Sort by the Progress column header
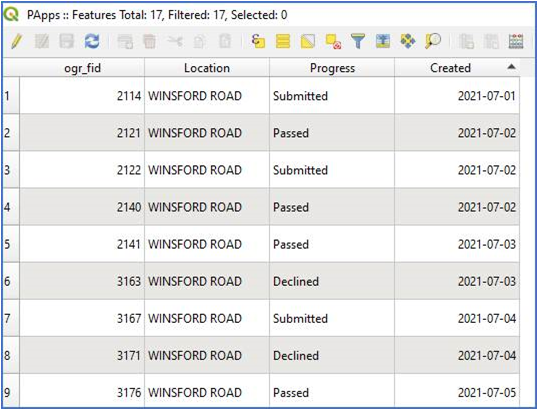The height and width of the screenshot is (410, 539). tap(332, 68)
